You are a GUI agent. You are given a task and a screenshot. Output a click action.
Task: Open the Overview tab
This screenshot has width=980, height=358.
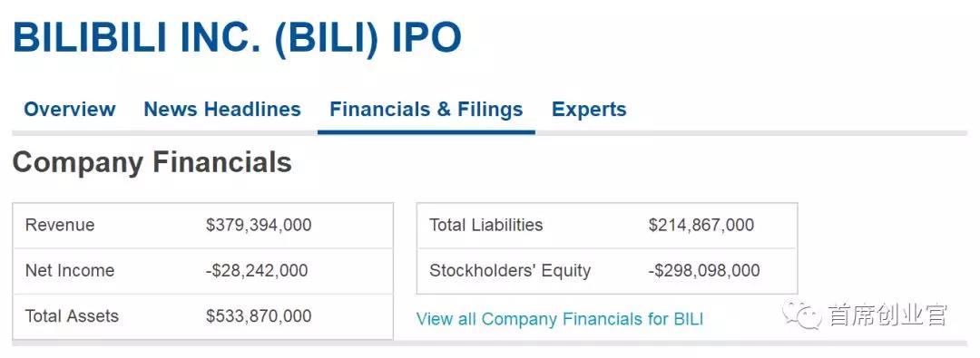(x=69, y=110)
